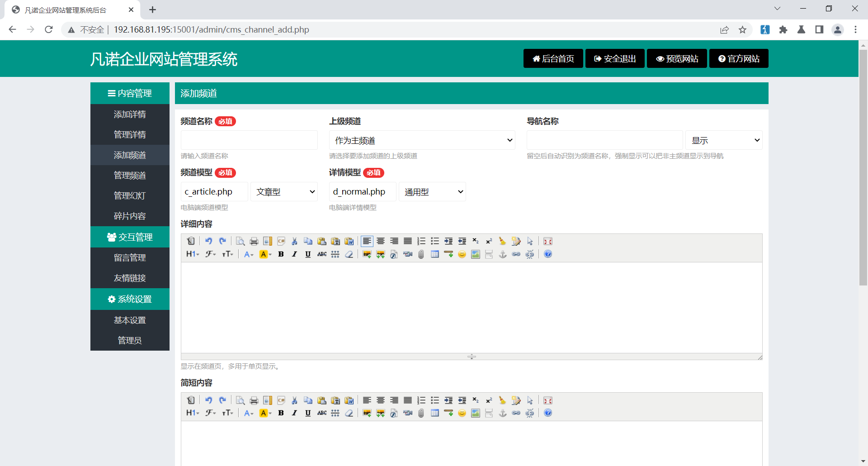Insert table icon in 详细内容 editor
868x466 pixels.
click(x=435, y=254)
